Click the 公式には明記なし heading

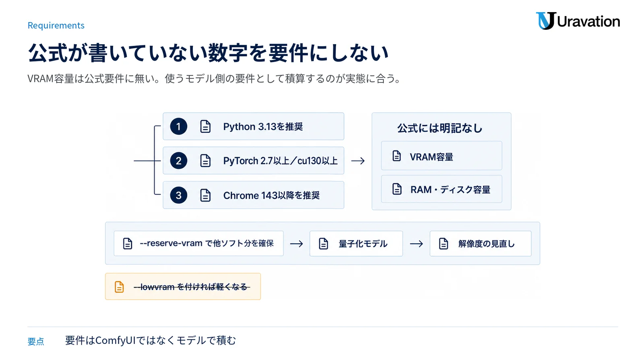(x=440, y=128)
